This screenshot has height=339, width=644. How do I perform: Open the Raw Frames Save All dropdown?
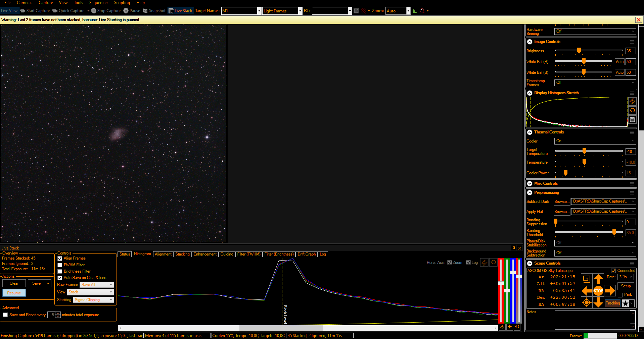click(x=97, y=285)
